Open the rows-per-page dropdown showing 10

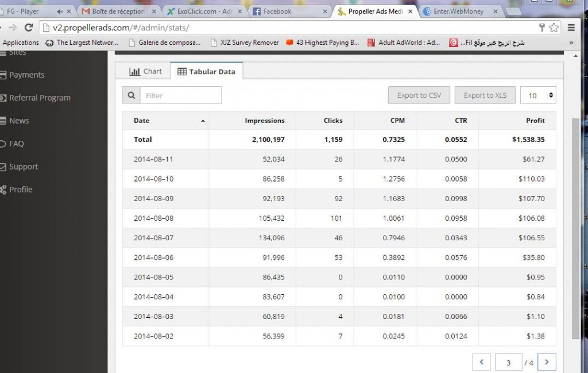click(x=538, y=95)
